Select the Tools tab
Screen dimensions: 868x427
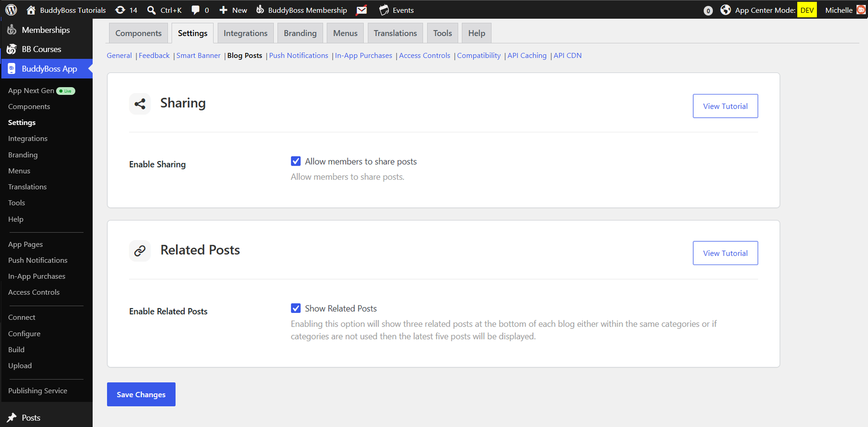443,33
